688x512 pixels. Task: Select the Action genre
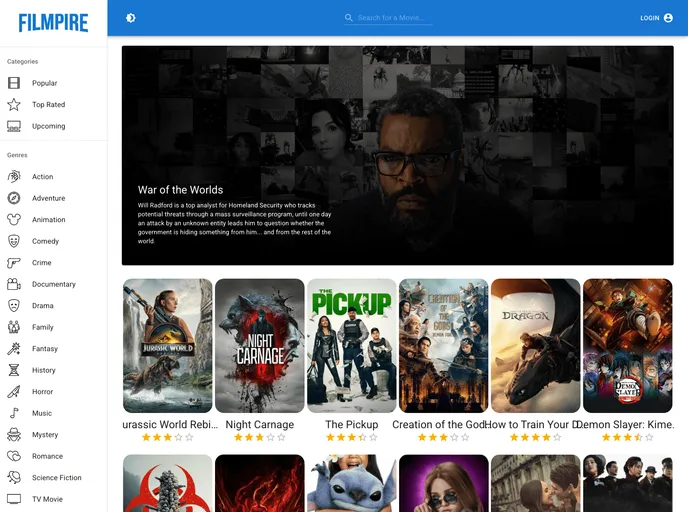(x=54, y=176)
